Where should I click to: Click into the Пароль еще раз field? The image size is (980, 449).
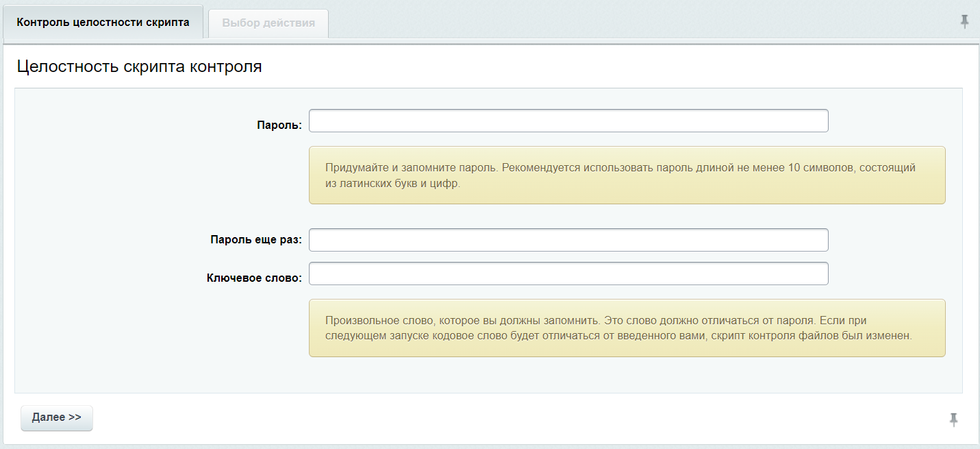click(568, 240)
